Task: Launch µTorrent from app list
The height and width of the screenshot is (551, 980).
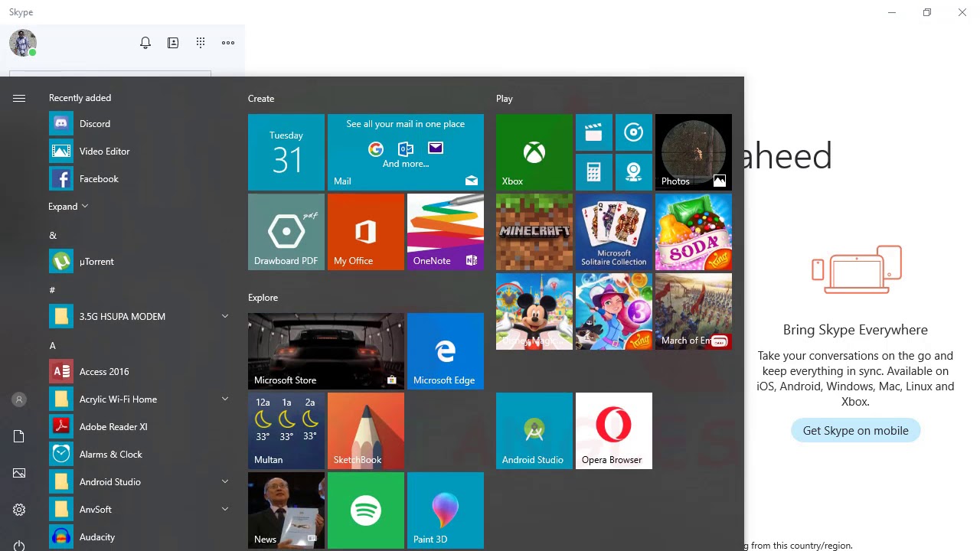Action: tap(138, 261)
